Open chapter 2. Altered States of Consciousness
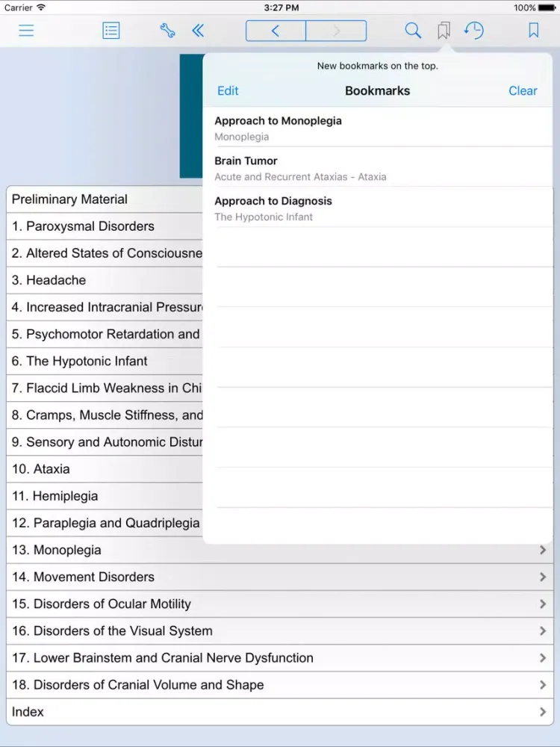 [105, 253]
